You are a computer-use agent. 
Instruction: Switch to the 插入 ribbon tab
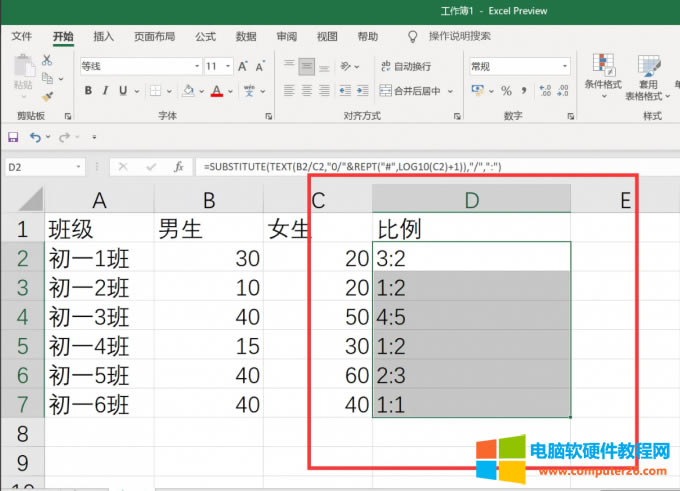click(104, 36)
